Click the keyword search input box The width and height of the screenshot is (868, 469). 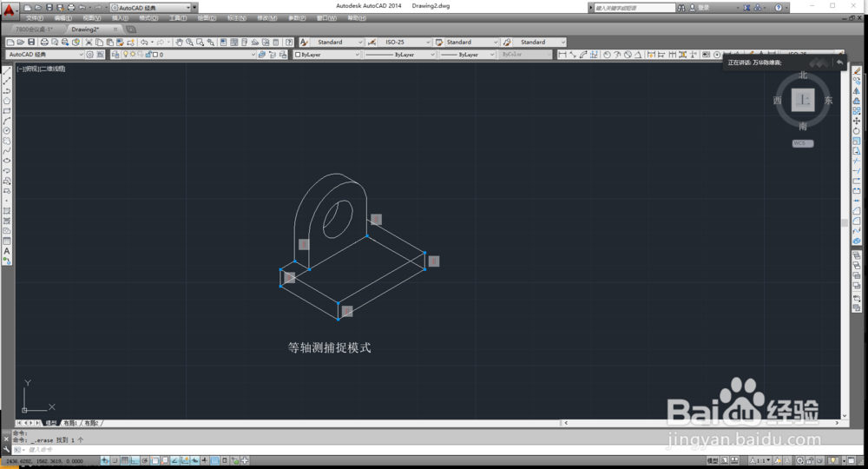[x=635, y=8]
